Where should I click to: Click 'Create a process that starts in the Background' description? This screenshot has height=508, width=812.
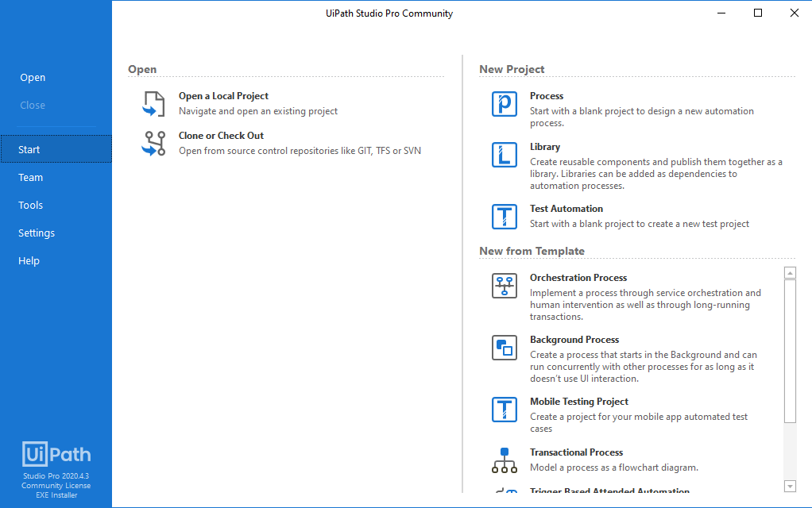click(x=644, y=367)
